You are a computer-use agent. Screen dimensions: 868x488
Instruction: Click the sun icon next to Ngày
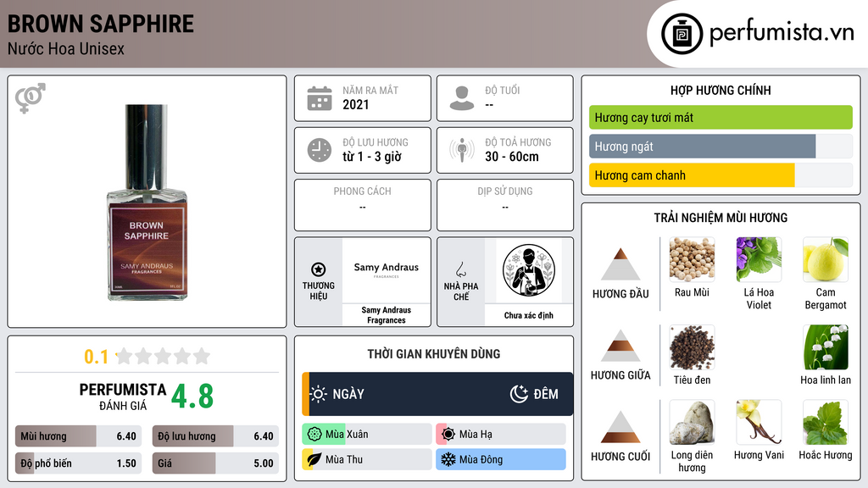(x=319, y=394)
